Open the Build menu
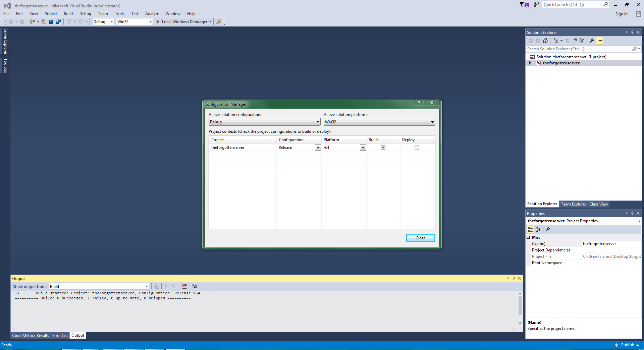The height and width of the screenshot is (350, 644). tap(68, 14)
